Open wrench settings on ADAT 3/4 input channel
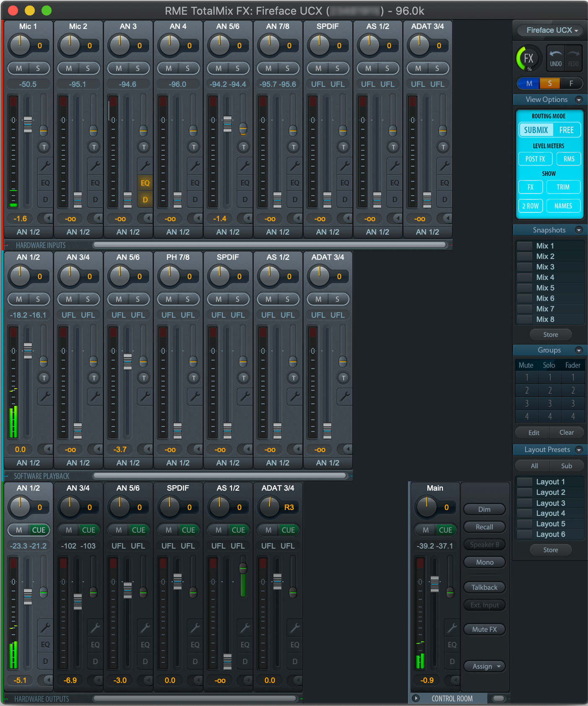The width and height of the screenshot is (588, 706). click(x=444, y=165)
